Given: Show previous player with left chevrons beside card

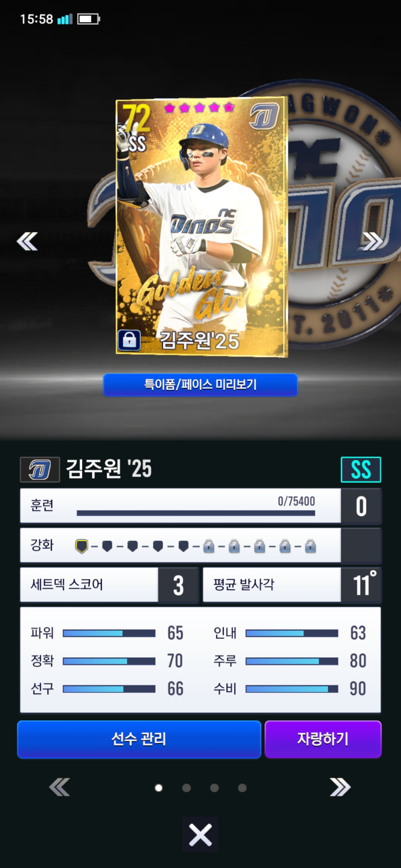Looking at the screenshot, I should [x=27, y=241].
